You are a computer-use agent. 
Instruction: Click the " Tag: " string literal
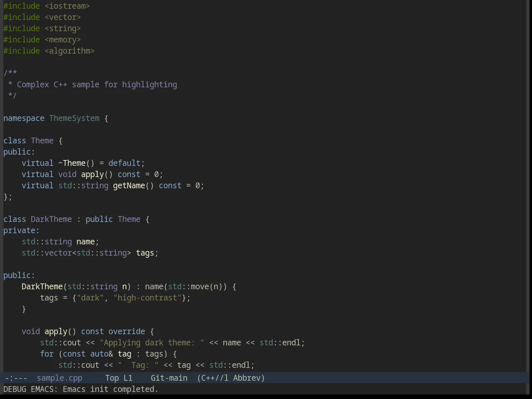[138, 365]
